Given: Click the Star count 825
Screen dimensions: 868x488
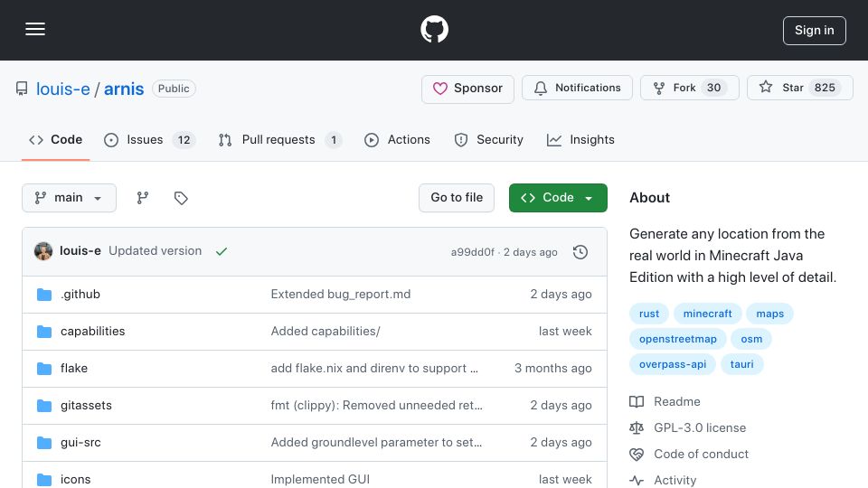Looking at the screenshot, I should click(x=825, y=88).
